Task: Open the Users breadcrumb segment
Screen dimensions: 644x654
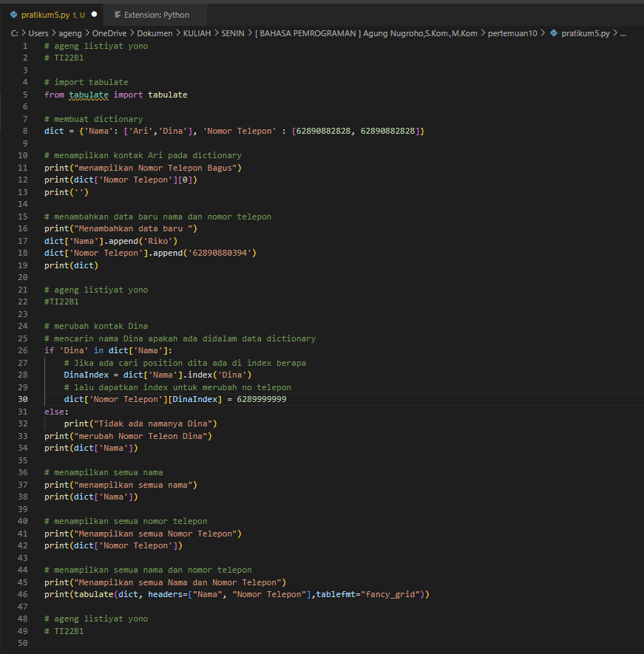Action: coord(38,33)
